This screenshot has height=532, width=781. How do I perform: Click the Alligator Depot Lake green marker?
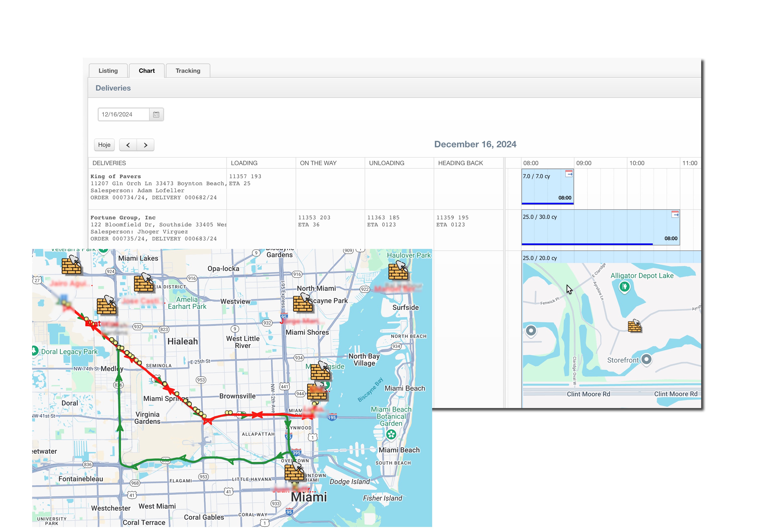point(624,287)
